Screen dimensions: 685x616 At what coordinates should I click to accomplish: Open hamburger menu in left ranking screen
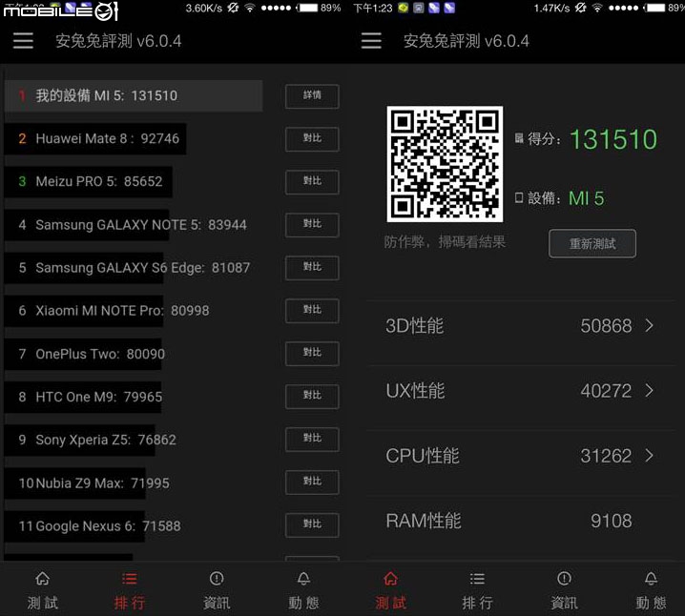(x=23, y=41)
